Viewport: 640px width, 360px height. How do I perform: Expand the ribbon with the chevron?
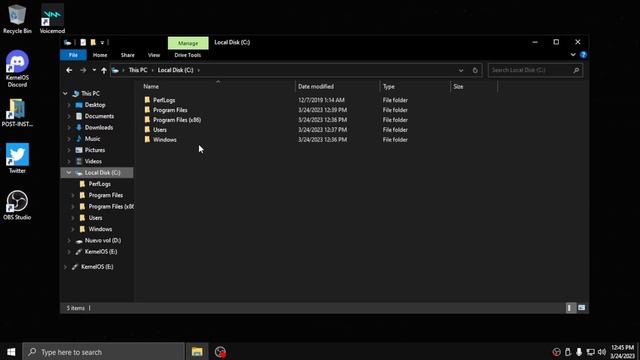coord(573,55)
